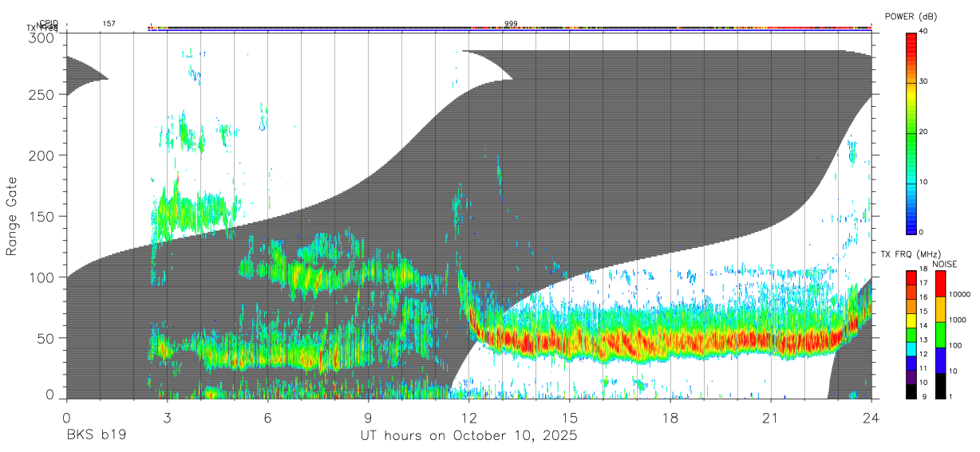This screenshot has height=452, width=980.
Task: Click x-axis tick label '9'
Action: [x=368, y=418]
